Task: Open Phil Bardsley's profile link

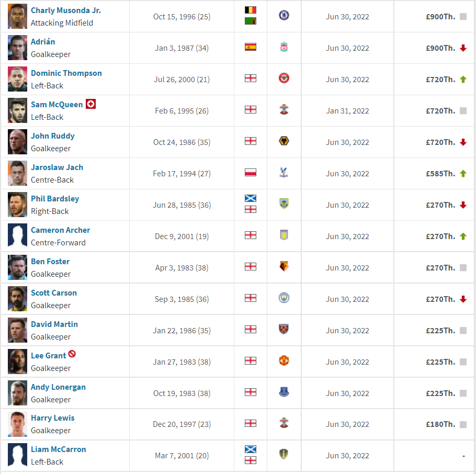Action: 55,199
